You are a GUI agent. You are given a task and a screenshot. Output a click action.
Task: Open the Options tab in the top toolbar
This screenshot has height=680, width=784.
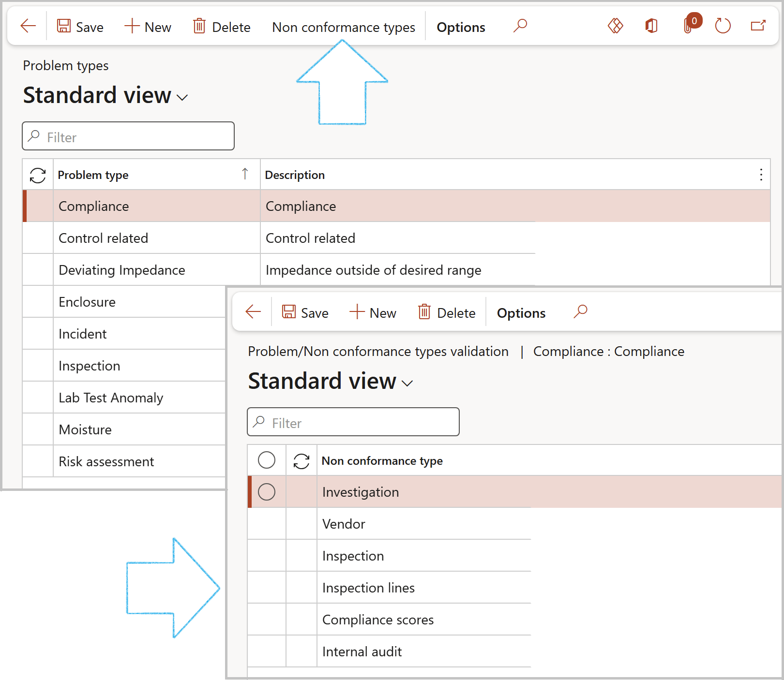[461, 27]
